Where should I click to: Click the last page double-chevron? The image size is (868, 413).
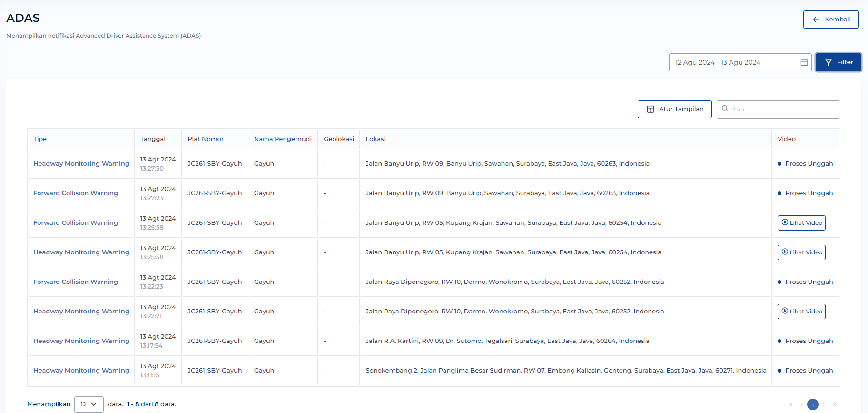coord(835,405)
